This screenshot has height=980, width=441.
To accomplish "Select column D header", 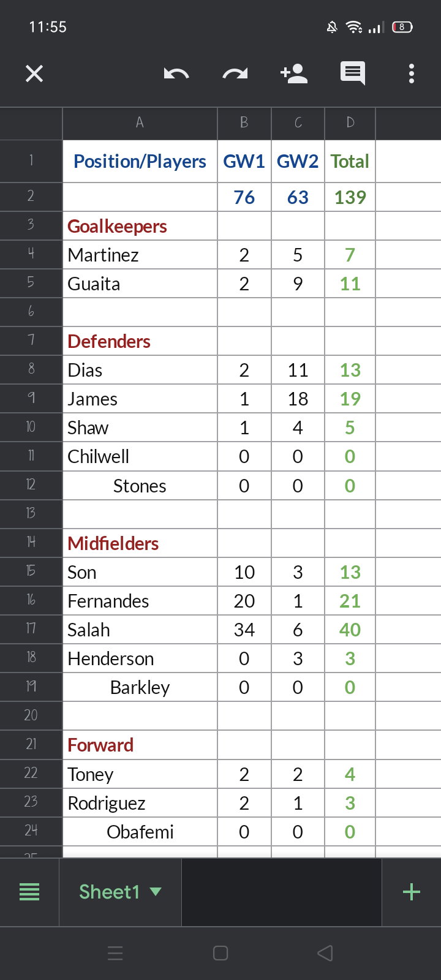I will click(x=350, y=123).
